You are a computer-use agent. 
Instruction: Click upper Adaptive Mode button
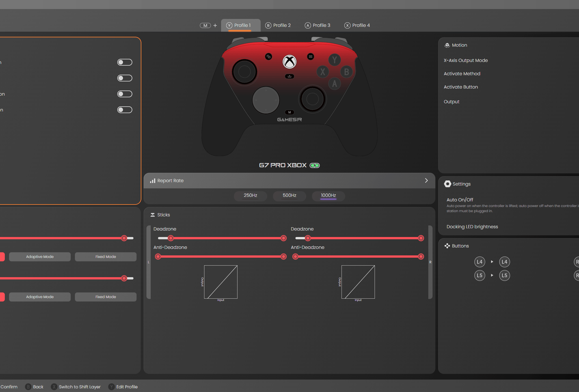pyautogui.click(x=40, y=257)
